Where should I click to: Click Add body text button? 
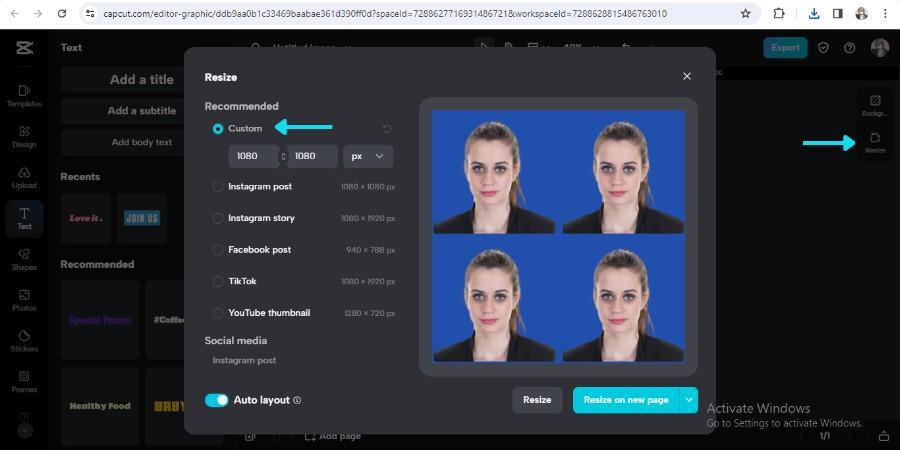[142, 142]
